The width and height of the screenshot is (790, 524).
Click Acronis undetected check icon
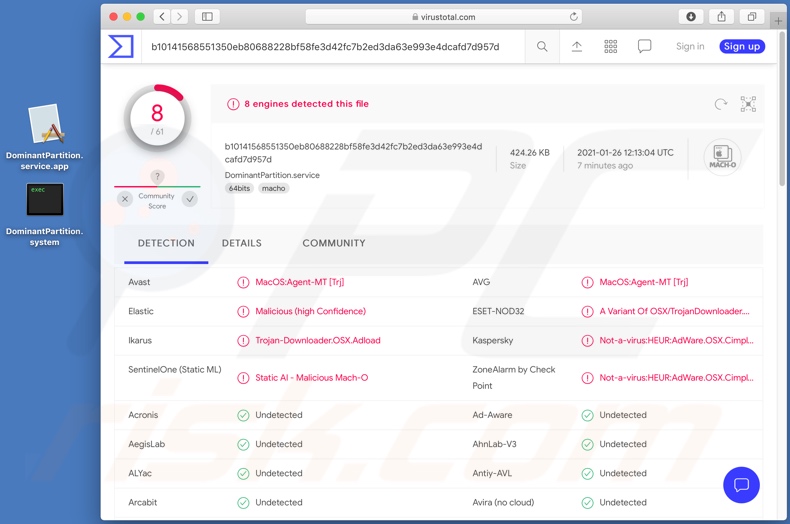pyautogui.click(x=243, y=415)
